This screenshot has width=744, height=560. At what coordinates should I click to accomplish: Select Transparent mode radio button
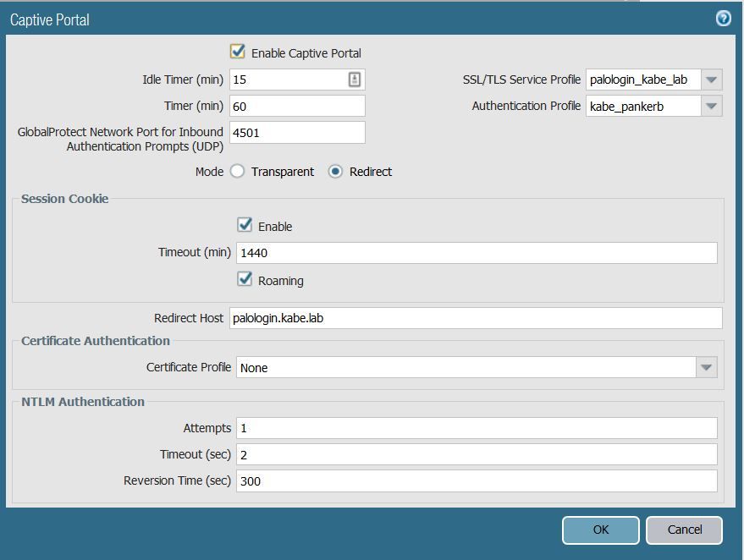click(x=238, y=172)
